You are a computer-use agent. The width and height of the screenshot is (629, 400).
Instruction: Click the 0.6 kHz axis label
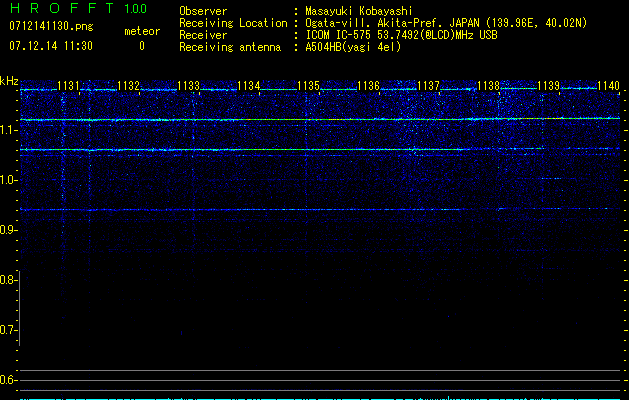(x=8, y=380)
